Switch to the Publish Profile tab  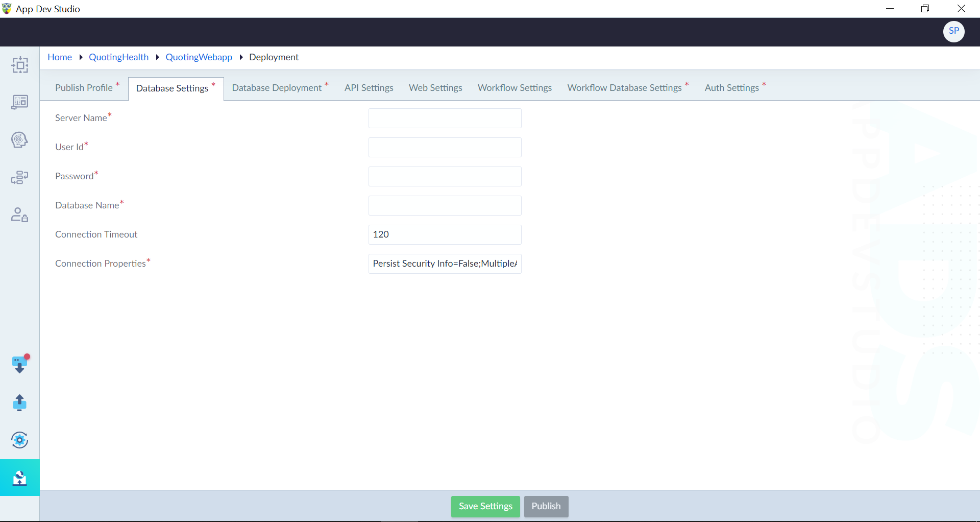click(x=87, y=87)
